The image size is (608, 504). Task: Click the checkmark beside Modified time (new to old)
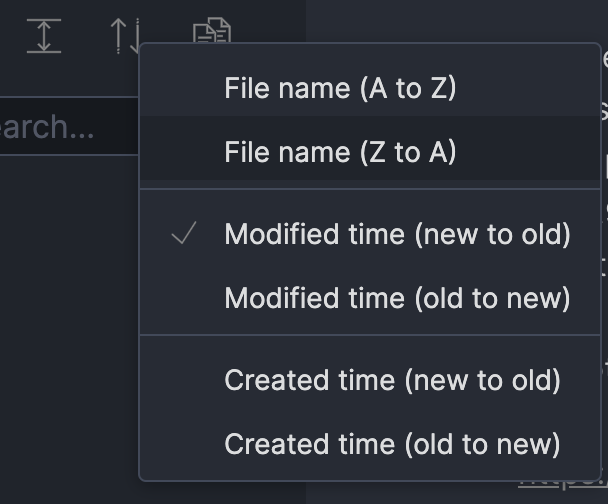tap(184, 233)
